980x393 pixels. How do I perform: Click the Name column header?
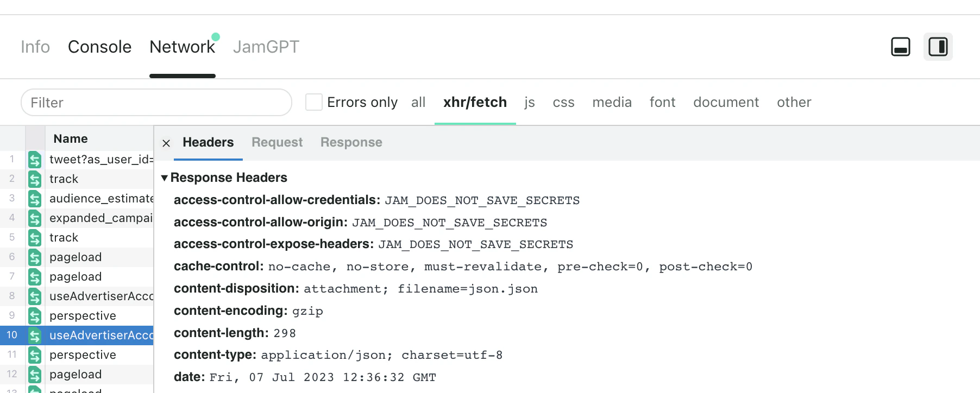pyautogui.click(x=71, y=138)
